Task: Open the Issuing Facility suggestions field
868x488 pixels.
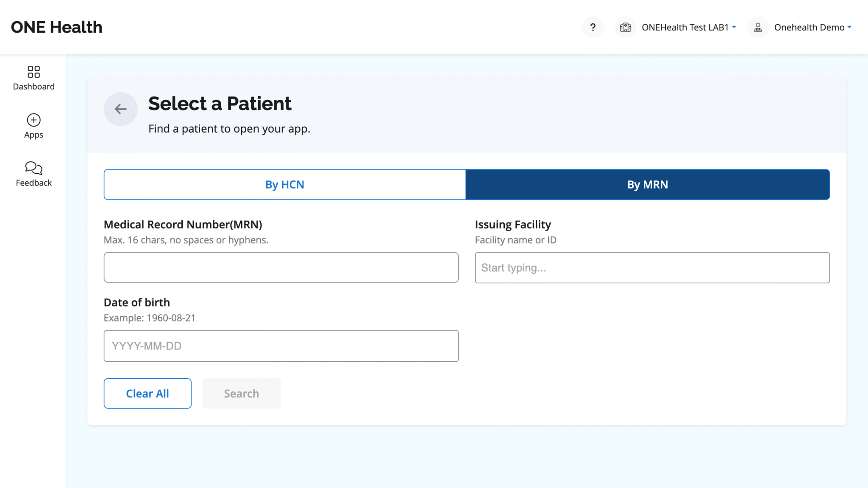Action: point(652,267)
